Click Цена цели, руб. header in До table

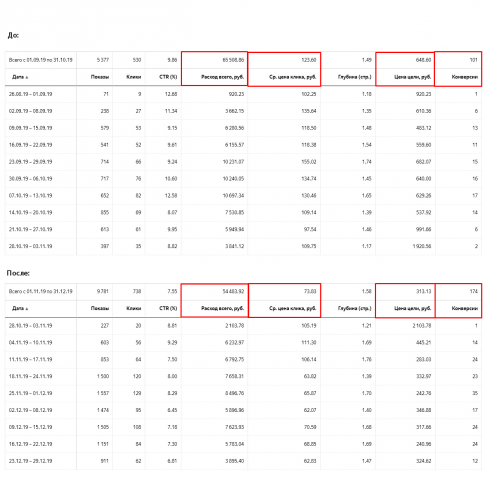tap(413, 77)
